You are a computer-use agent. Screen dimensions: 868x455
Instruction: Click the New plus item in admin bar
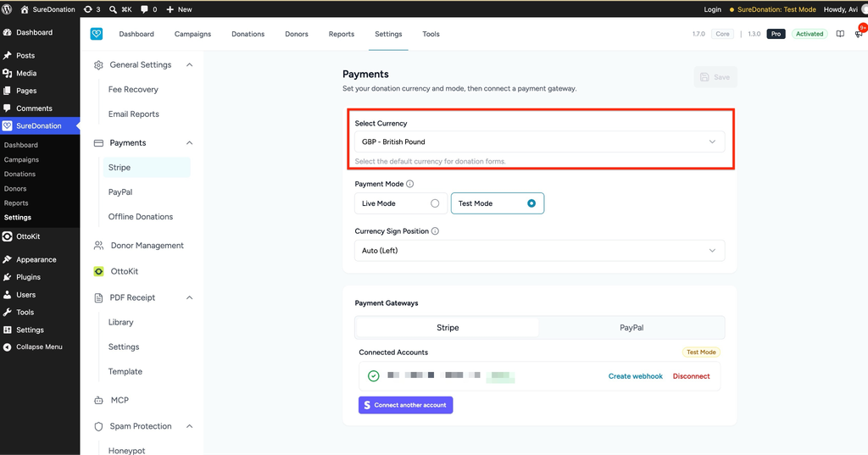179,9
